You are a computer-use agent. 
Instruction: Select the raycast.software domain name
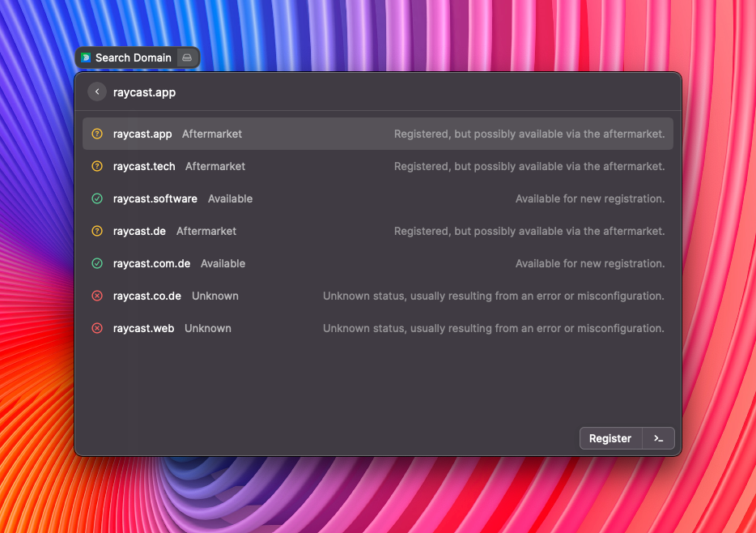(x=155, y=198)
